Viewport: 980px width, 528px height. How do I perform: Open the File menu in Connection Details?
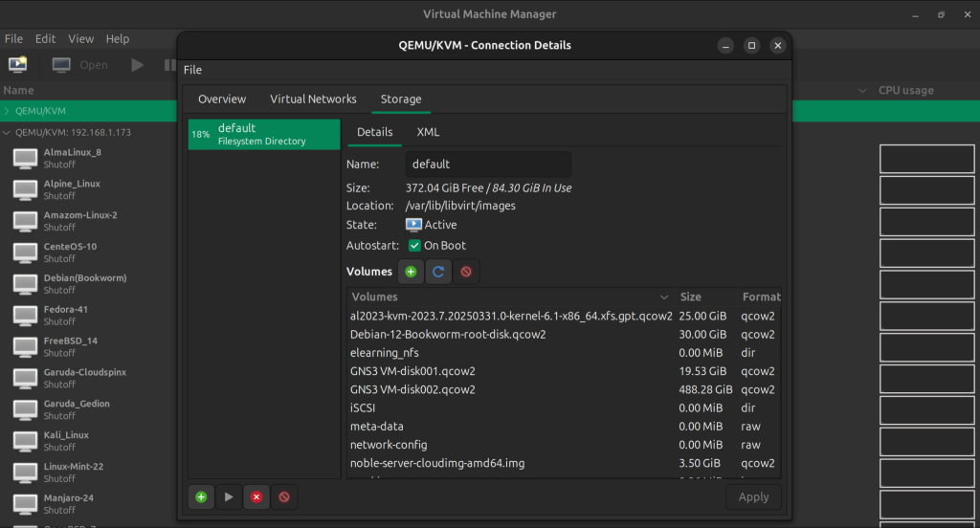point(192,70)
